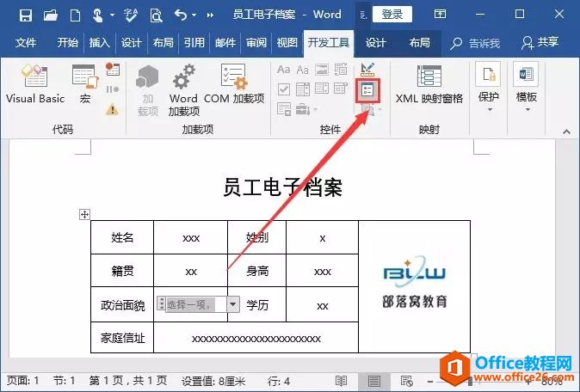Select the 部落窝教育 logo image

(x=414, y=282)
